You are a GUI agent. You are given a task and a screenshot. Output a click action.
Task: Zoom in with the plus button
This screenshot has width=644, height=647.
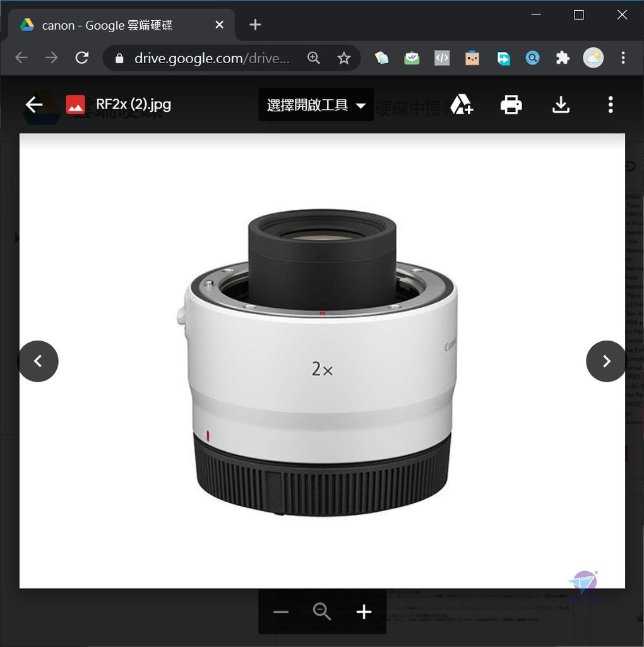click(364, 612)
